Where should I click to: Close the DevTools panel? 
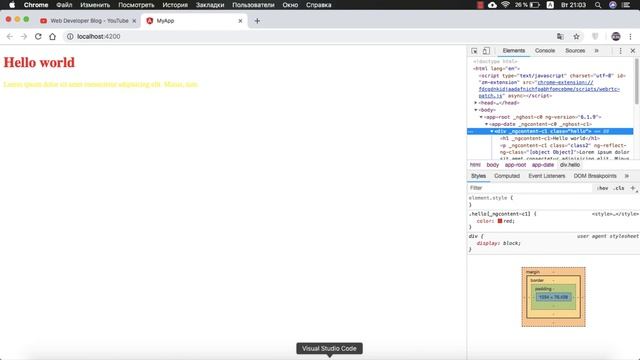(x=633, y=51)
